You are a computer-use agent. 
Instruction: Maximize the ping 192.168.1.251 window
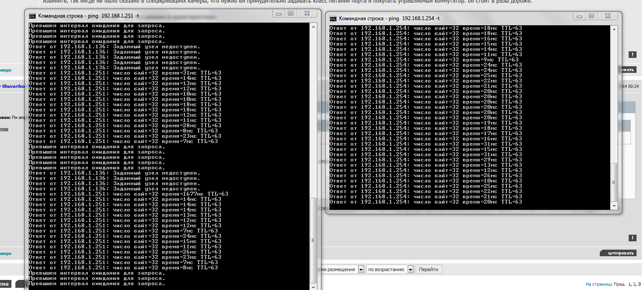(x=291, y=14)
